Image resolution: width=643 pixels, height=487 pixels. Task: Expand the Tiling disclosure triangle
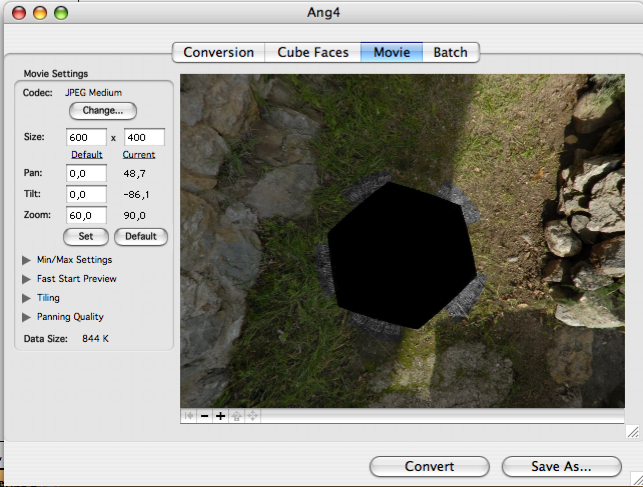point(26,298)
